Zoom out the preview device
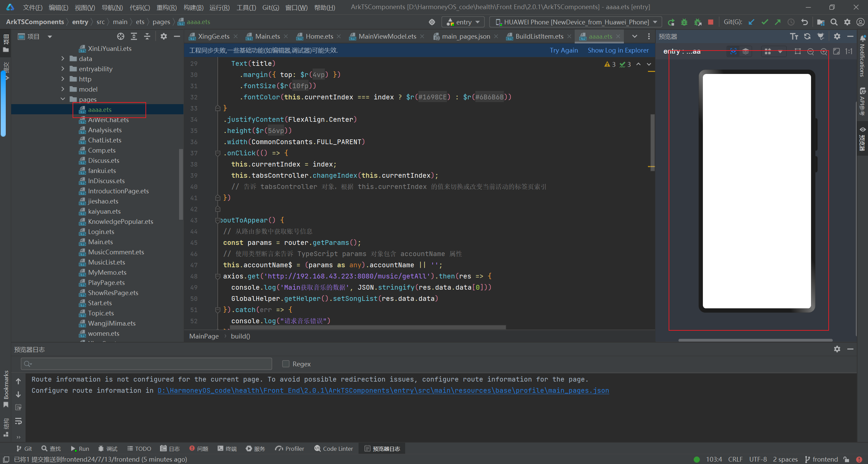Viewport: 868px width, 464px height. (x=810, y=51)
